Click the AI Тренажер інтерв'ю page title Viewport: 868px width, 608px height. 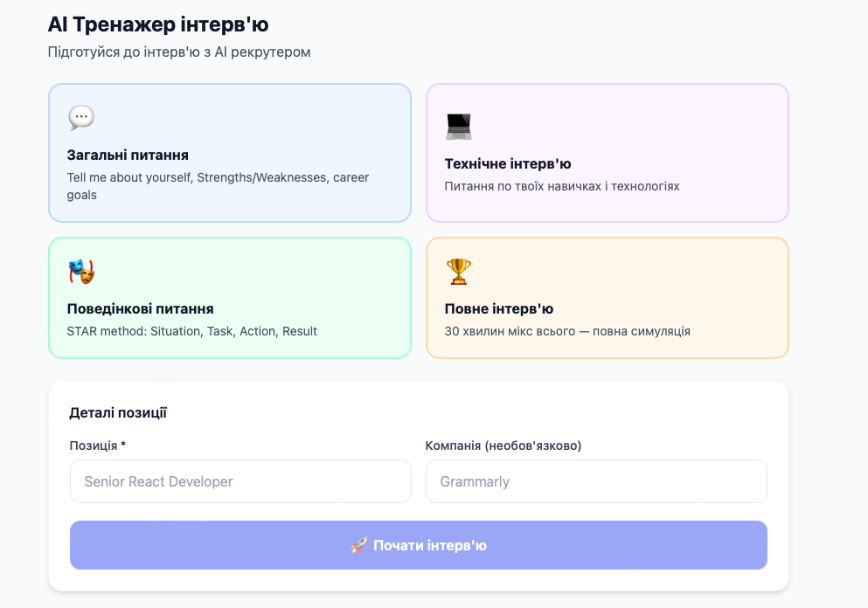coord(158,24)
